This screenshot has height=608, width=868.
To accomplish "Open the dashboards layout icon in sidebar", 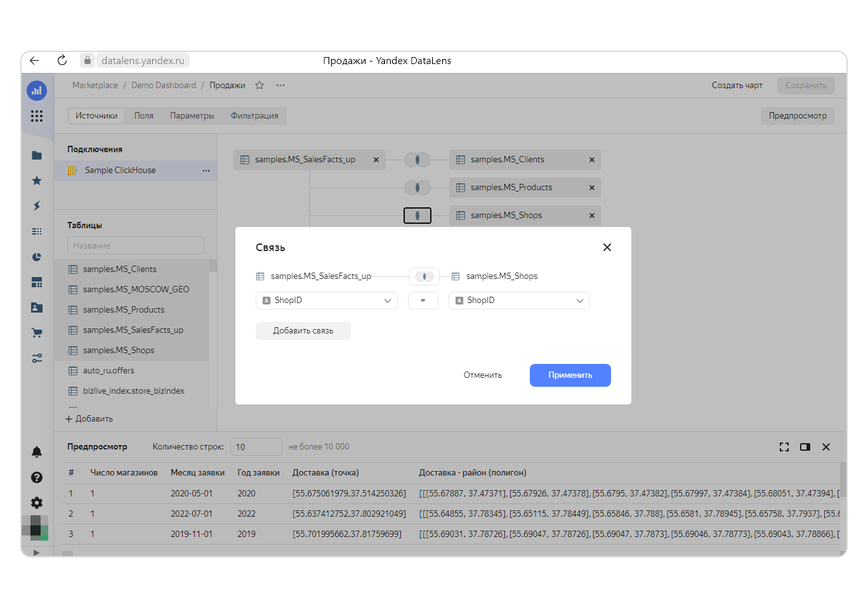I will point(37,282).
